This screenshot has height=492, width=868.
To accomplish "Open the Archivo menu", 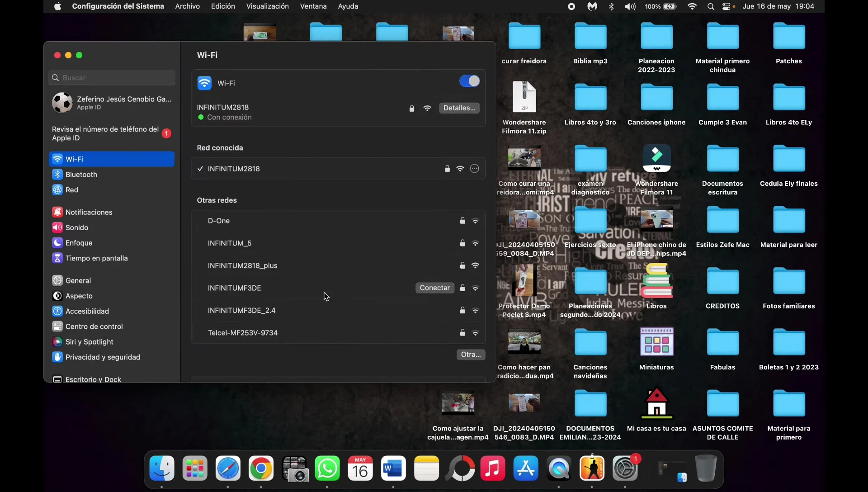I will (x=188, y=6).
